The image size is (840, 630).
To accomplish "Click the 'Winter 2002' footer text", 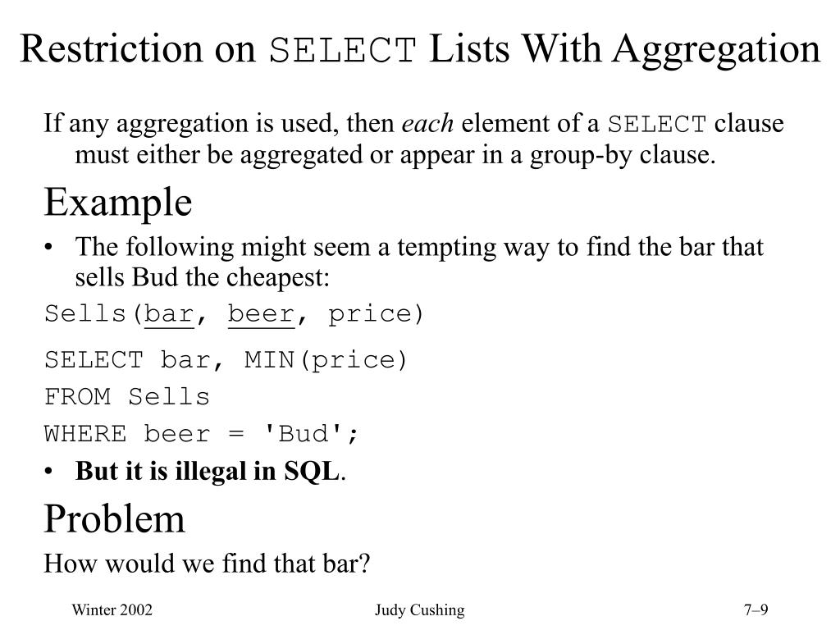I will pyautogui.click(x=112, y=609).
